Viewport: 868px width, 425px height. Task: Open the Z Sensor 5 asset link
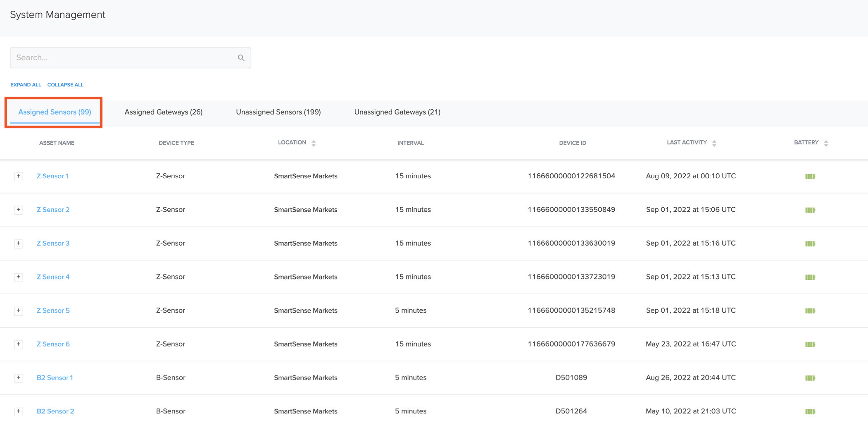53,310
